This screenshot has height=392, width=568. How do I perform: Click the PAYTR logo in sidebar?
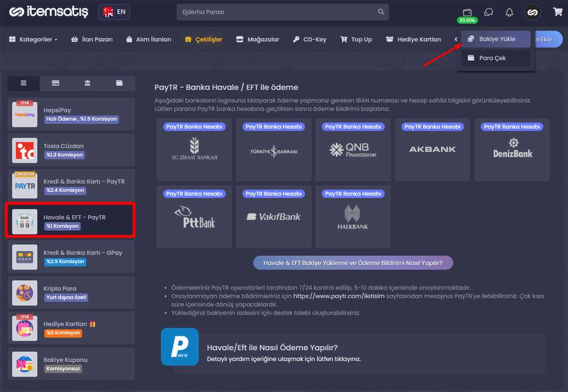pos(24,186)
